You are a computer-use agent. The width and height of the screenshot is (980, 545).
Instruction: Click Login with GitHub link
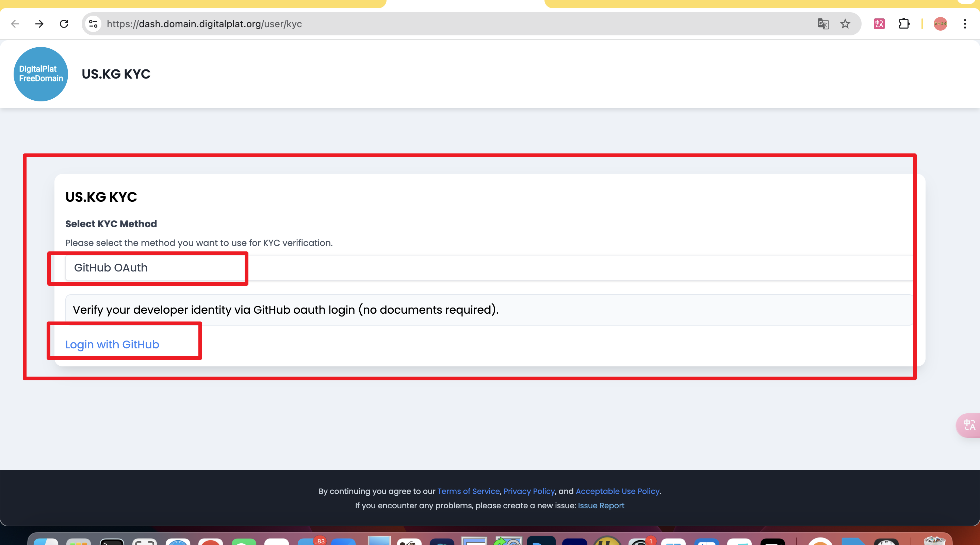(112, 345)
